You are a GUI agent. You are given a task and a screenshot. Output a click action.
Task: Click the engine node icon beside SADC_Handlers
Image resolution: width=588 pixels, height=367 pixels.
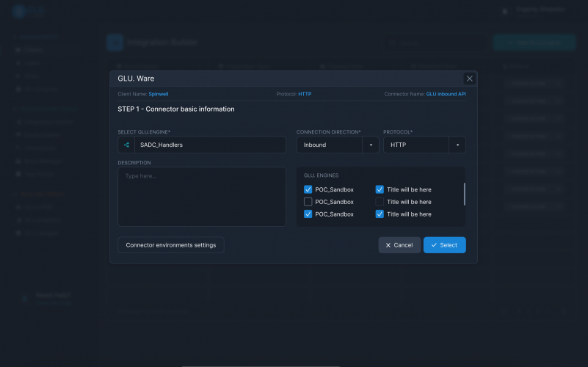pyautogui.click(x=126, y=145)
